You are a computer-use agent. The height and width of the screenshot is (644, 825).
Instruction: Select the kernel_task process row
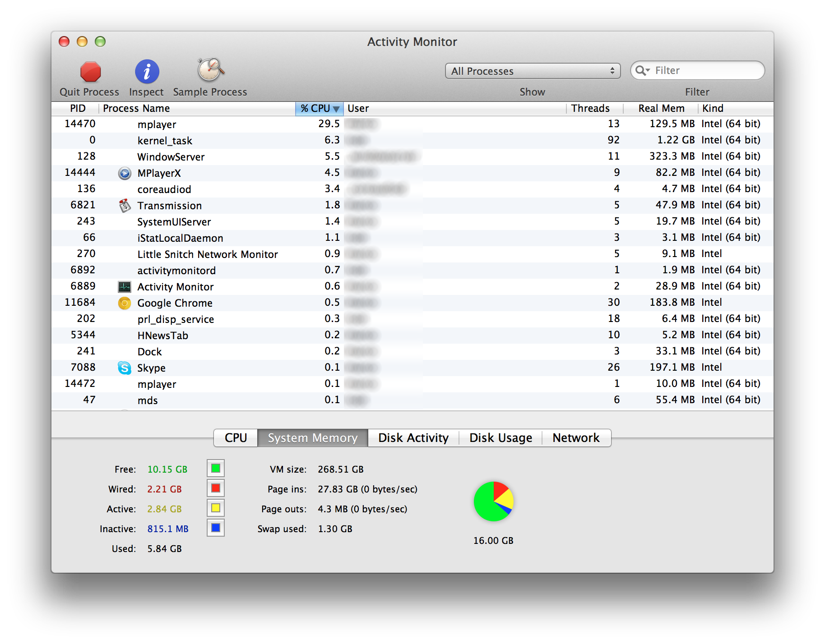click(x=412, y=140)
